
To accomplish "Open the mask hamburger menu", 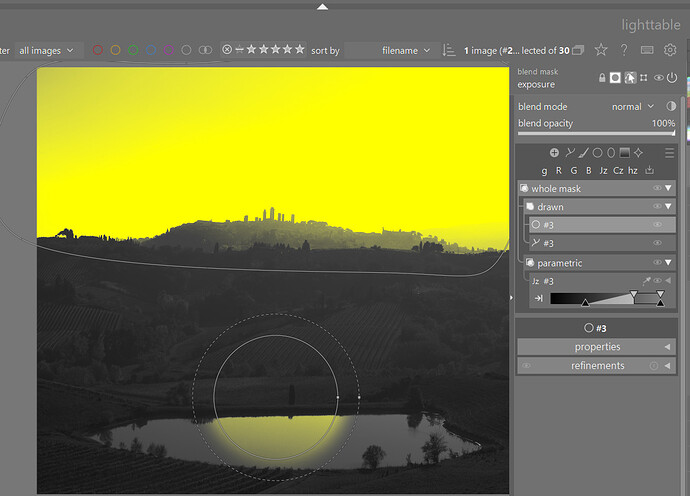I will click(x=669, y=153).
